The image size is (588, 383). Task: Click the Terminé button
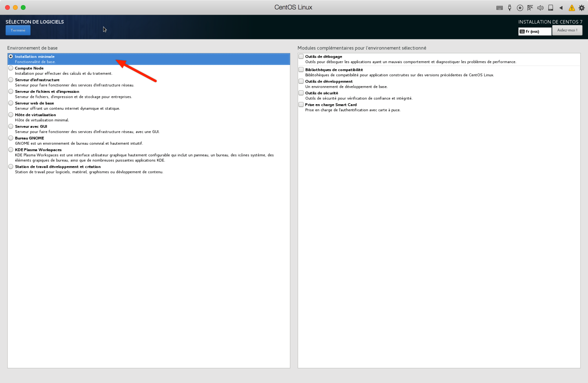tap(18, 30)
